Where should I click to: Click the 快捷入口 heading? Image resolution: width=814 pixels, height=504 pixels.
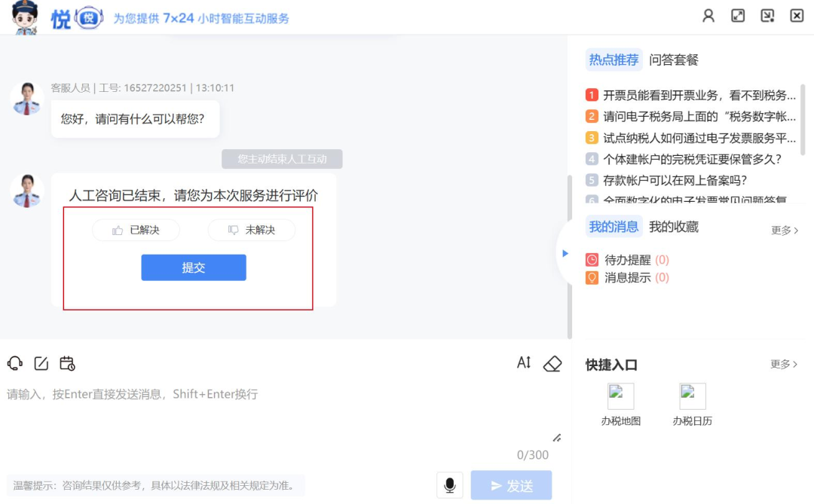coord(611,365)
